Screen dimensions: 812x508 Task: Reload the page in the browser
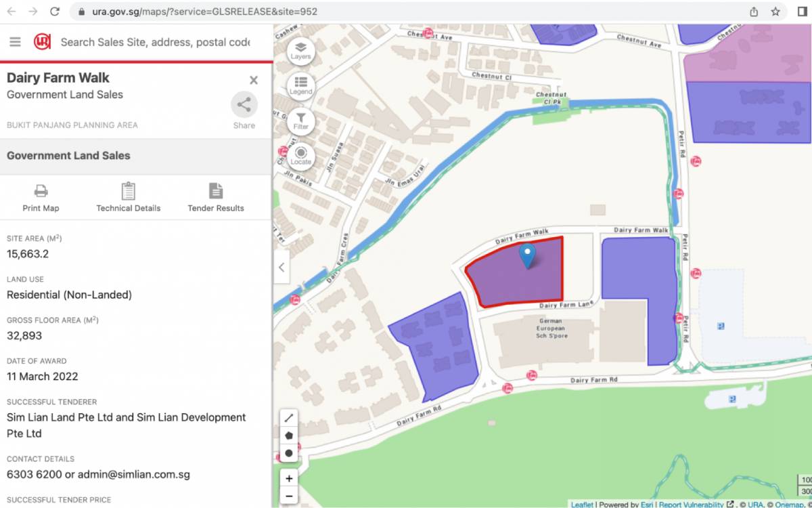pyautogui.click(x=55, y=12)
